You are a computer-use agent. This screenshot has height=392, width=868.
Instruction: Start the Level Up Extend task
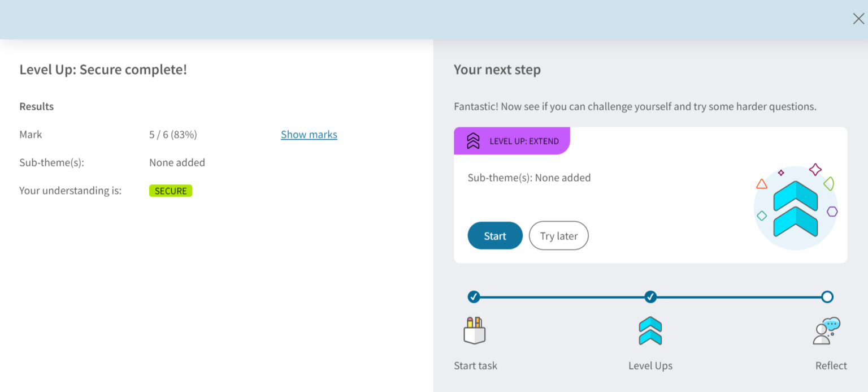click(x=495, y=235)
